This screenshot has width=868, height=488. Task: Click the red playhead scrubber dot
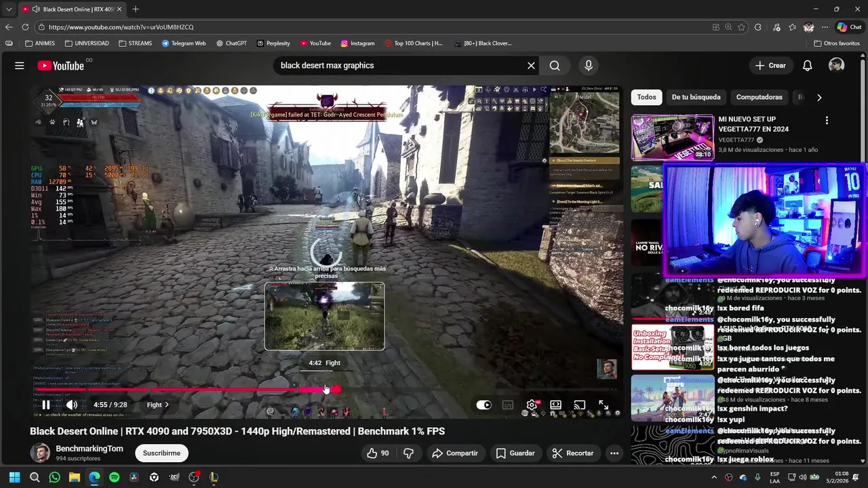tap(336, 389)
